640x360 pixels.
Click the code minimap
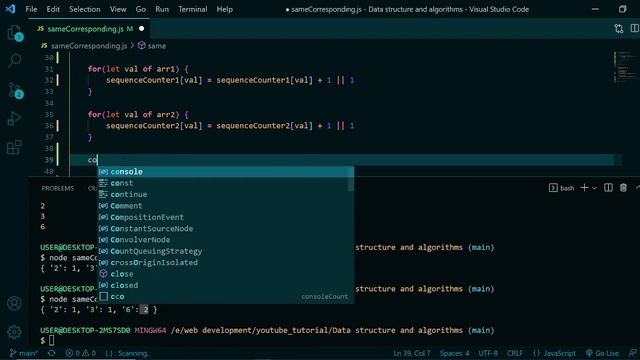point(627,67)
